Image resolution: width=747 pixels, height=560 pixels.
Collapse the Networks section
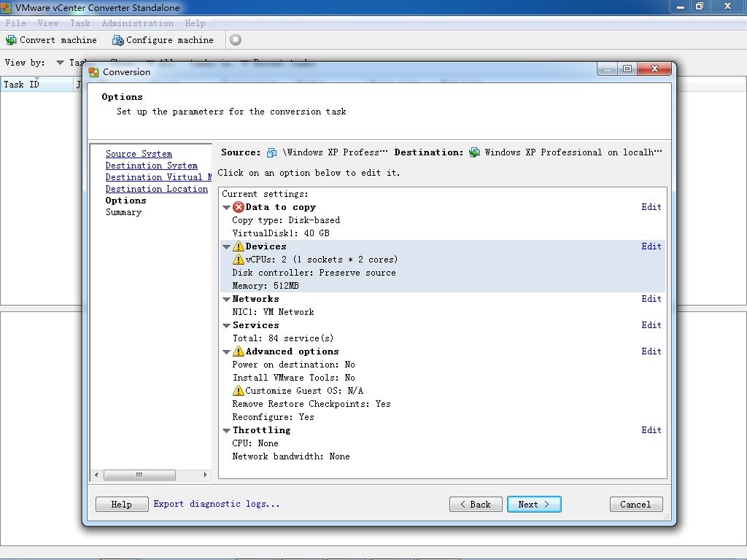pos(227,300)
